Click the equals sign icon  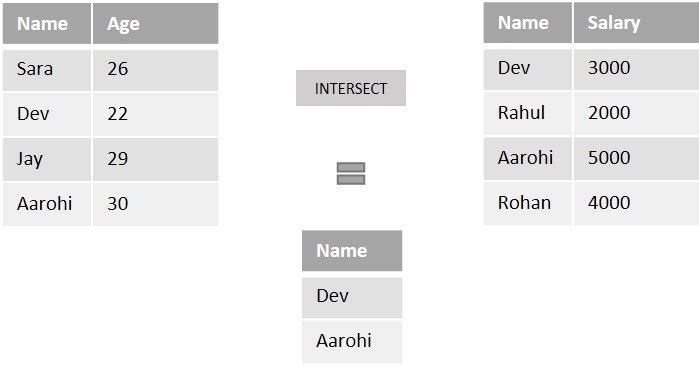click(351, 173)
